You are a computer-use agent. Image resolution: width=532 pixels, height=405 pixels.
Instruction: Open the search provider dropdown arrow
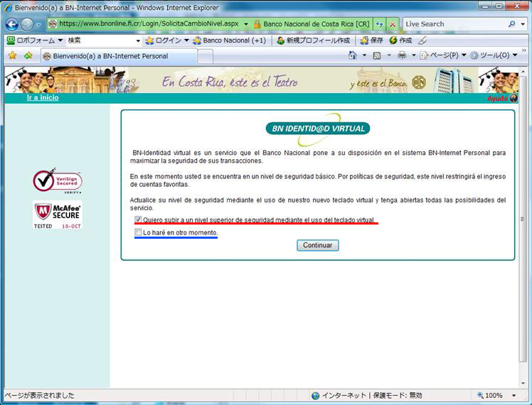(x=523, y=24)
